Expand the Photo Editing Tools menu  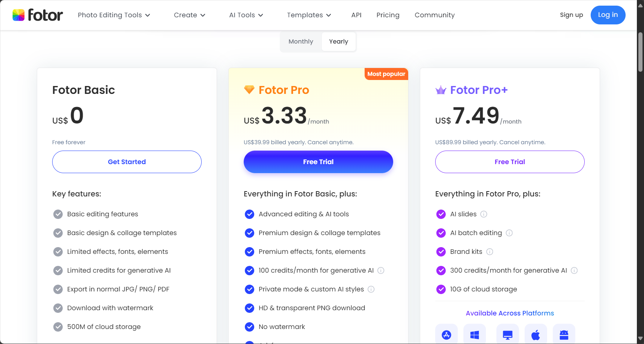pyautogui.click(x=114, y=15)
